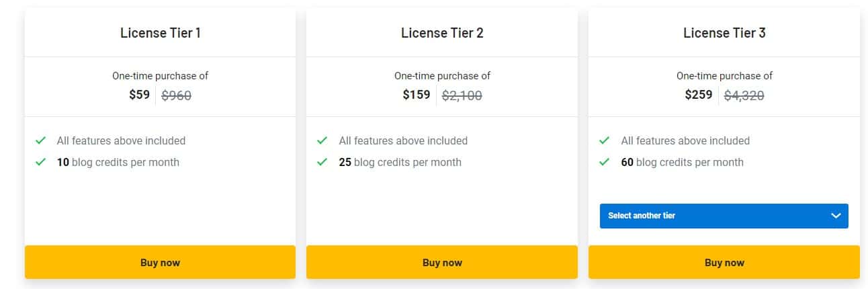Click green checkmark beside 10 blog credits
Screen dimensions: 868x289
point(41,162)
